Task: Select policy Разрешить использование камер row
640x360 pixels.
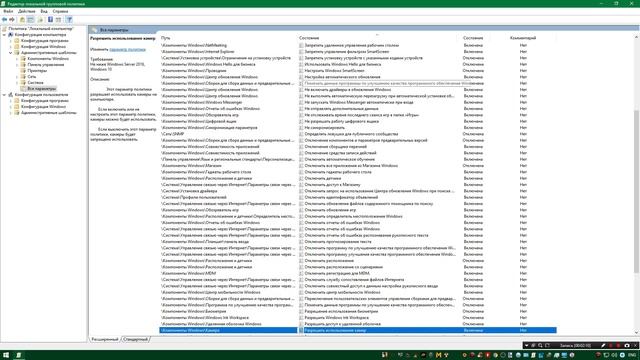Action: point(358,330)
